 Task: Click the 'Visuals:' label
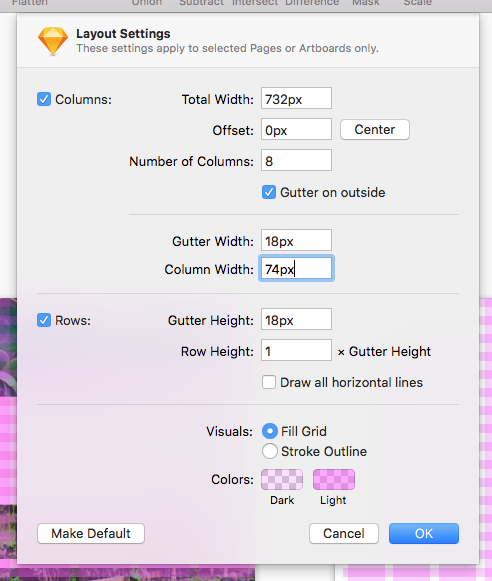click(x=229, y=431)
